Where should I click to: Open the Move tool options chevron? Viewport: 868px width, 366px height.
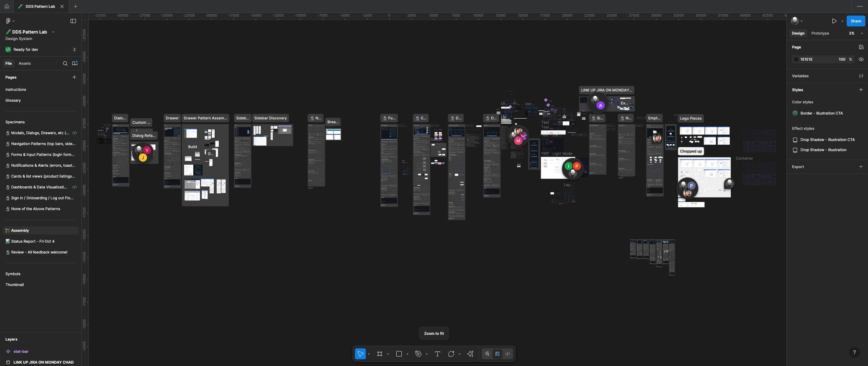point(369,354)
